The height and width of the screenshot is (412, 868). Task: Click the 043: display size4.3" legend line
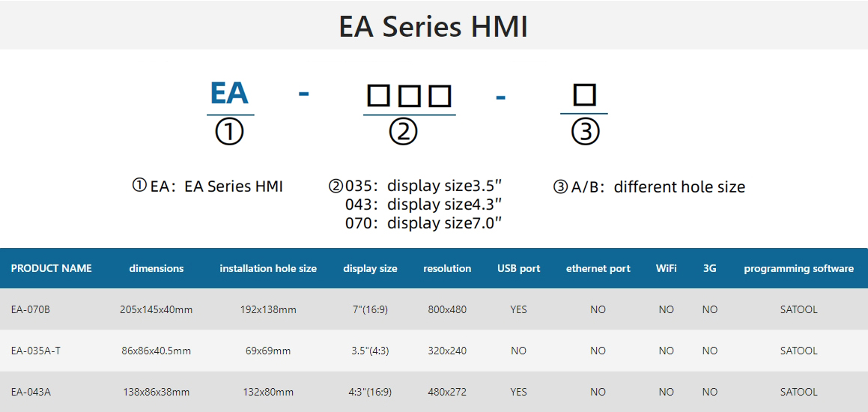(423, 205)
